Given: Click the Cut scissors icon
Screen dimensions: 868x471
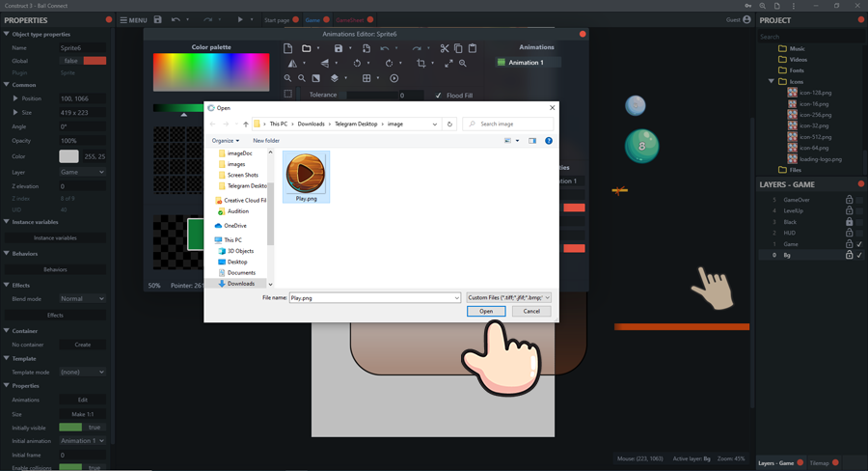Looking at the screenshot, I should [x=445, y=48].
